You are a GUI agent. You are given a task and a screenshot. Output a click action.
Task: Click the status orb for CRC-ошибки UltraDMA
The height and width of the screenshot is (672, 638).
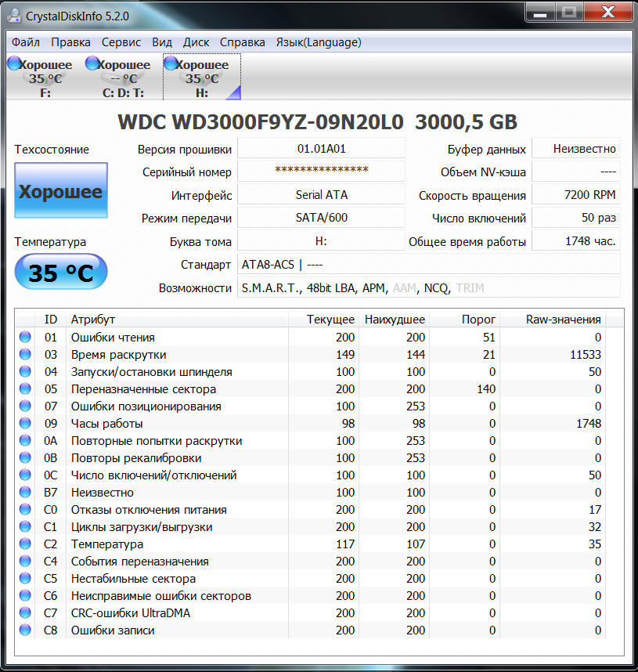(x=25, y=612)
